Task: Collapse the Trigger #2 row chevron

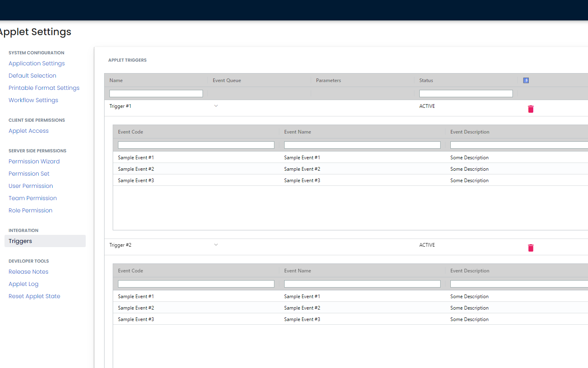Action: tap(216, 245)
